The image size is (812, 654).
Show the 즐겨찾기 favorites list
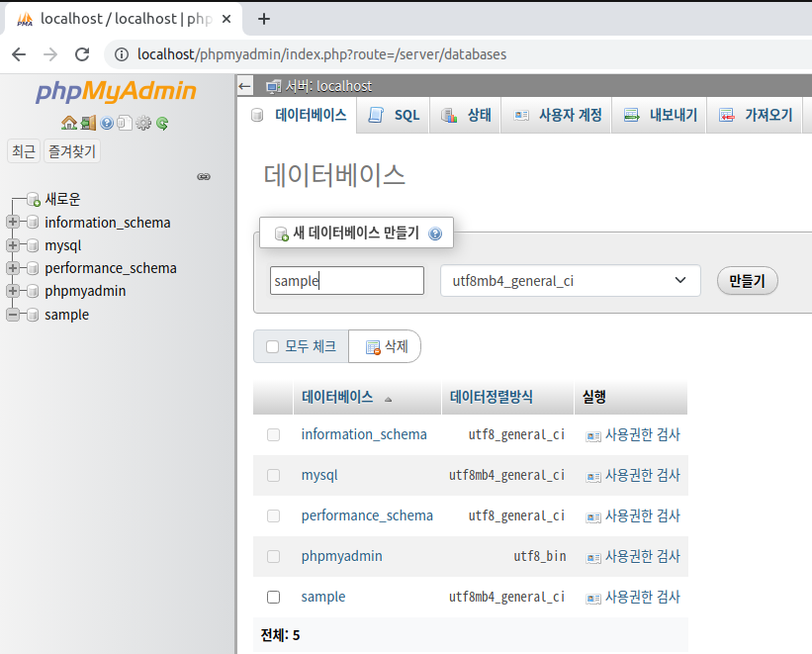[x=72, y=151]
